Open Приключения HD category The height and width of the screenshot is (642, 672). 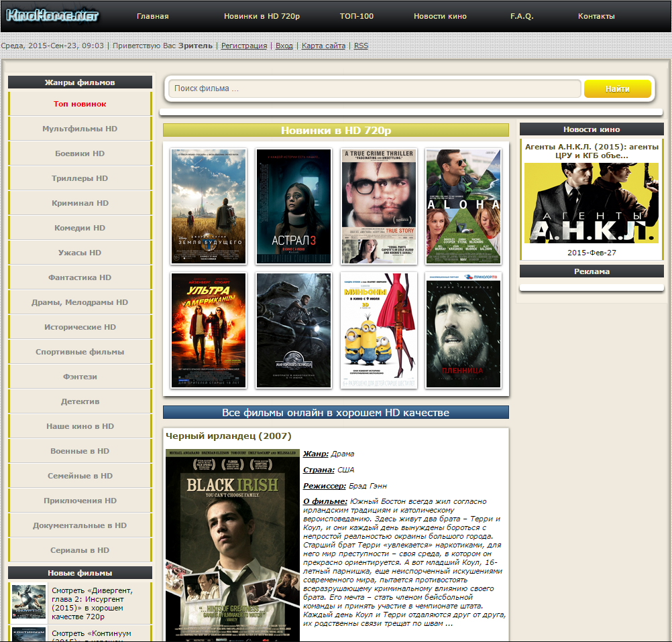(x=80, y=501)
